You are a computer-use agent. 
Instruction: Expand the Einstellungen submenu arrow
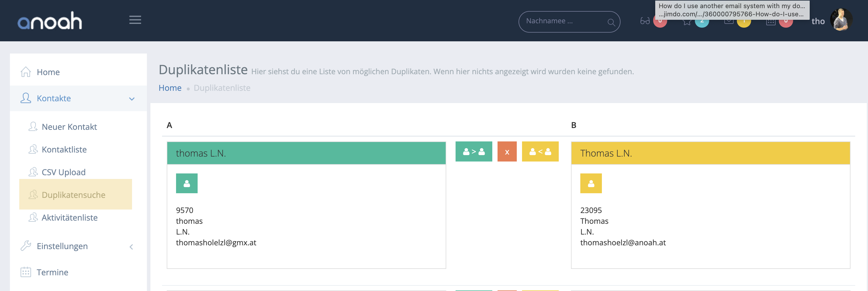[x=131, y=246]
